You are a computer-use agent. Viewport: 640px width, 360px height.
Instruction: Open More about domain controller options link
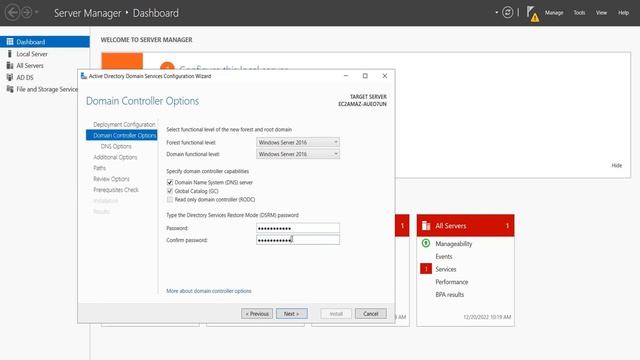tap(209, 291)
